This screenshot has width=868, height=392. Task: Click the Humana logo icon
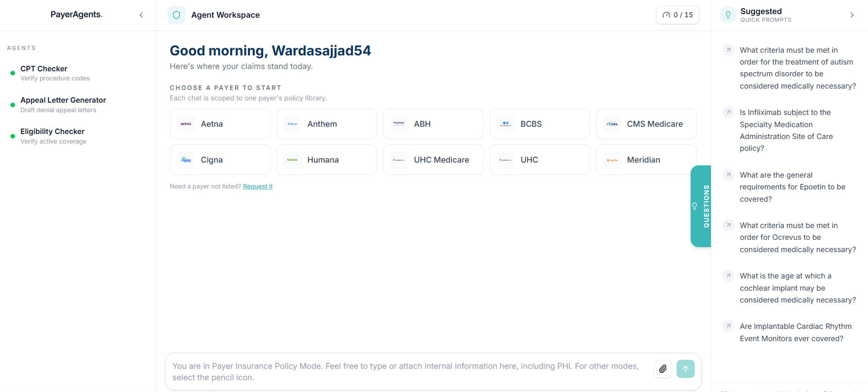click(x=293, y=159)
